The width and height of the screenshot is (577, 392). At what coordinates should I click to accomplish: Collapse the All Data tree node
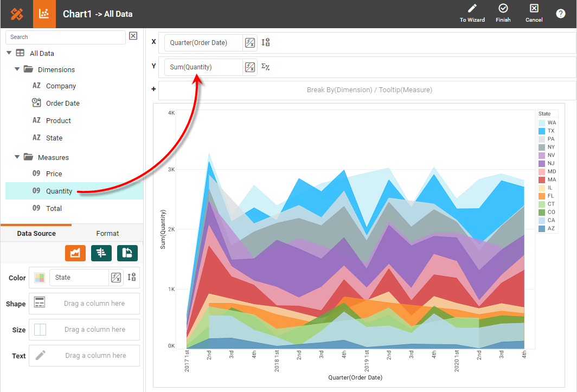tap(9, 53)
